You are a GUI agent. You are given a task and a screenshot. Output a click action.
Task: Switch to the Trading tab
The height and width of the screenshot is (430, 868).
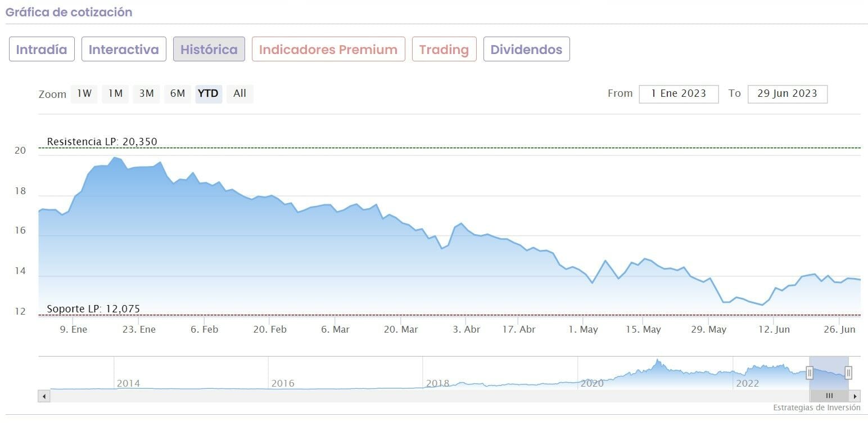point(444,50)
